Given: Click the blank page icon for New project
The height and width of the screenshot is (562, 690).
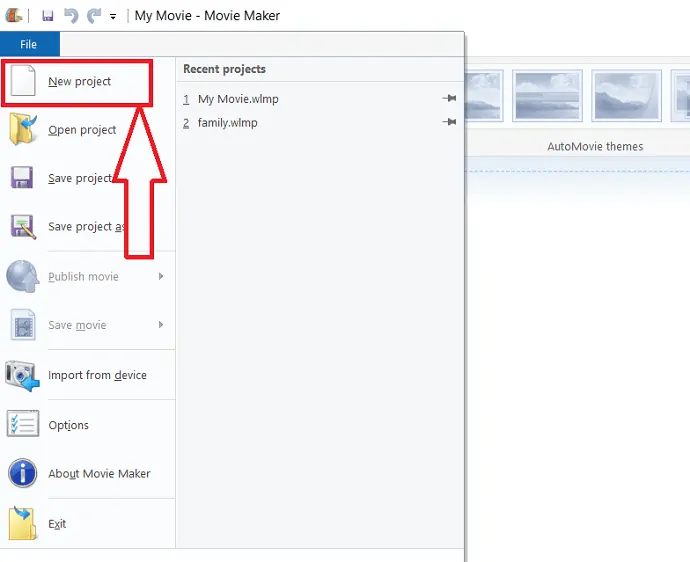Looking at the screenshot, I should click(x=22, y=80).
